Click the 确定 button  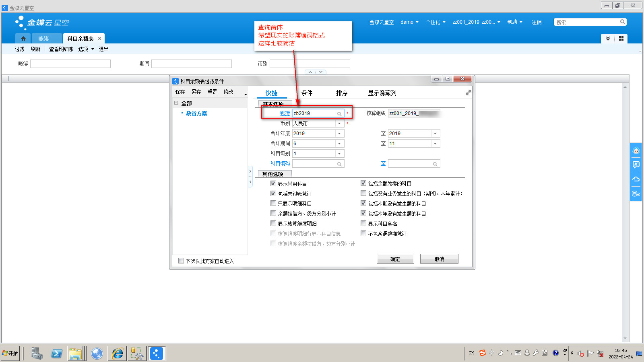[395, 259]
